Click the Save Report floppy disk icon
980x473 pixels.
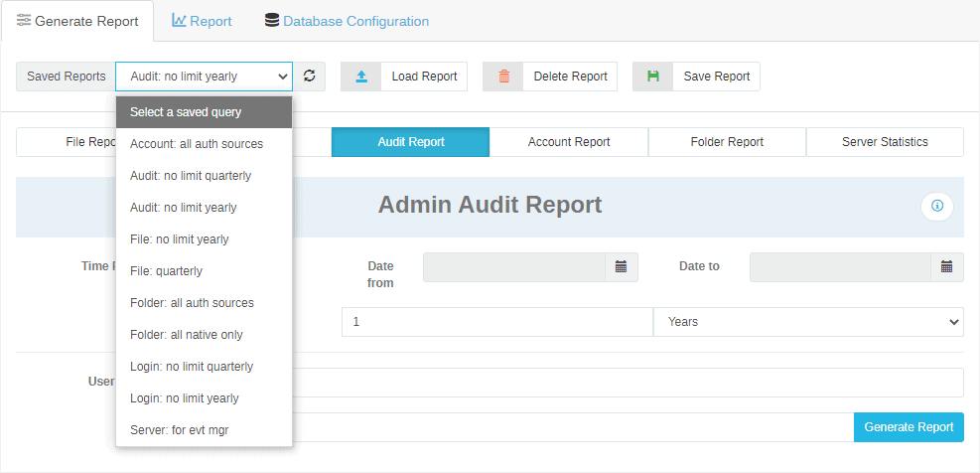tap(653, 77)
